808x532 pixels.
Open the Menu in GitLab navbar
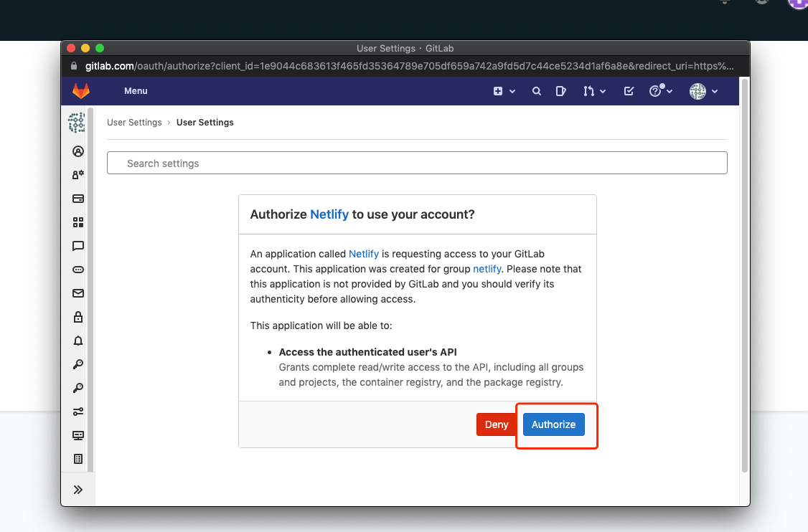coord(136,90)
